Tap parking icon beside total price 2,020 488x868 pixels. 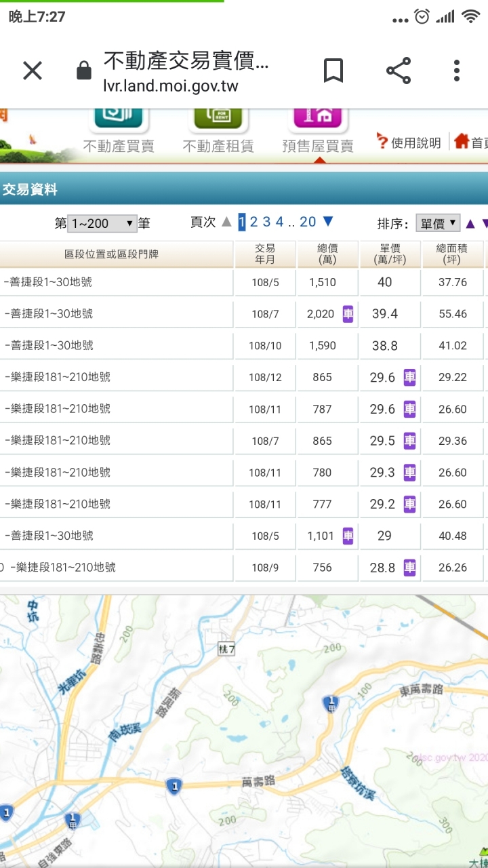click(348, 314)
